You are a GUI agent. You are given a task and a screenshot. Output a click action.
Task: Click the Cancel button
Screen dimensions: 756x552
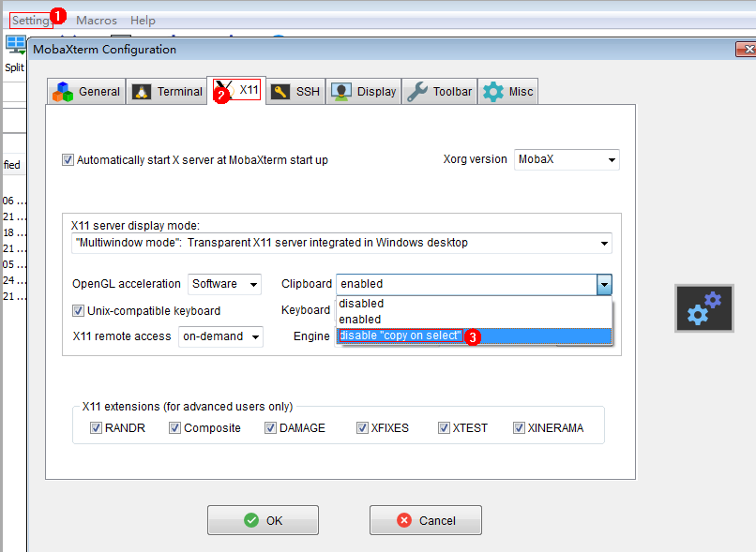tap(426, 520)
